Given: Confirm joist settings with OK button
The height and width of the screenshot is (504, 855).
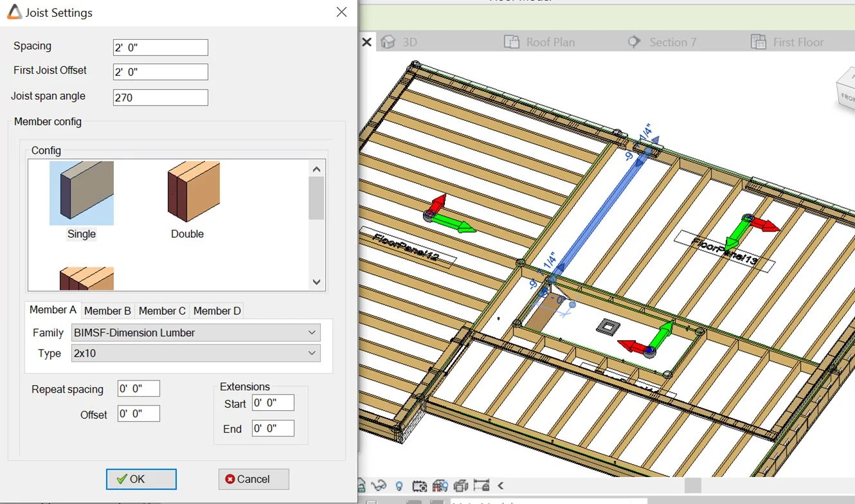Looking at the screenshot, I should [141, 479].
